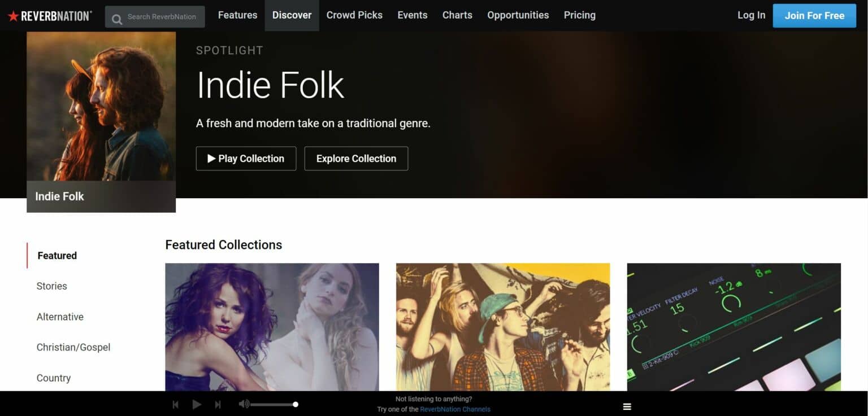Click the ReverbNation star logo
The image size is (868, 416).
point(14,15)
